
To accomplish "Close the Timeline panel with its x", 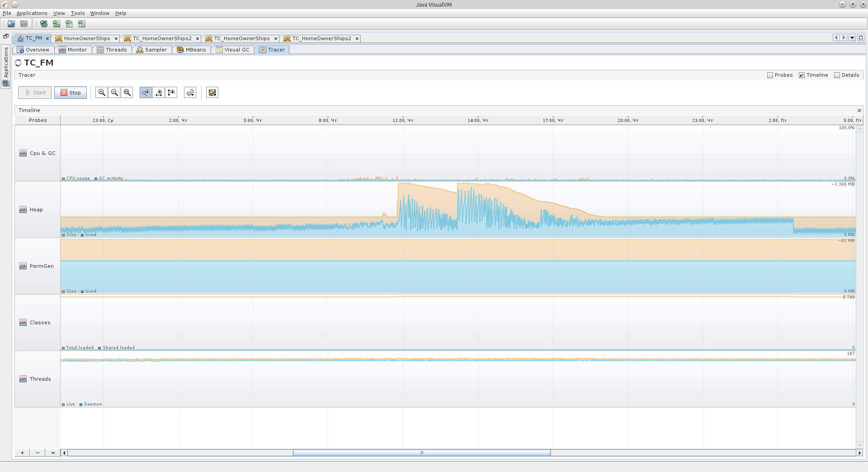I will pos(859,110).
